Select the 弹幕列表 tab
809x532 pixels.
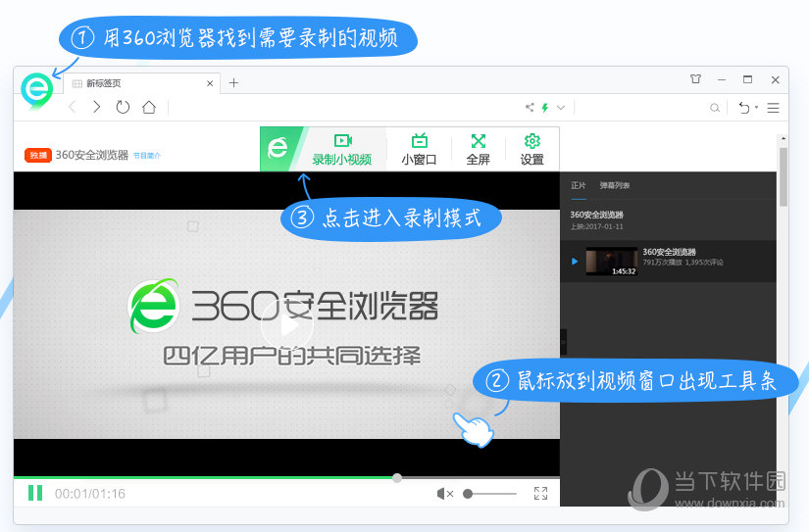coord(615,185)
